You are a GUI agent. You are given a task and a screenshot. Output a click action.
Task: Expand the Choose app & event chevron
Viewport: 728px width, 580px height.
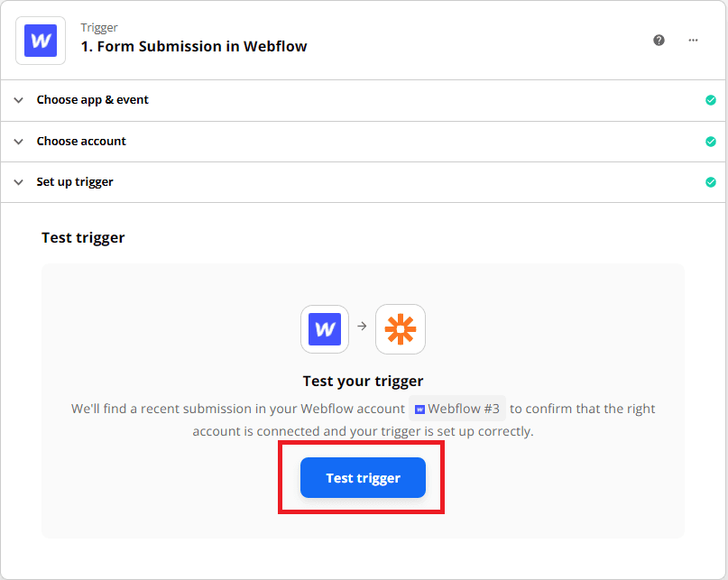click(18, 100)
